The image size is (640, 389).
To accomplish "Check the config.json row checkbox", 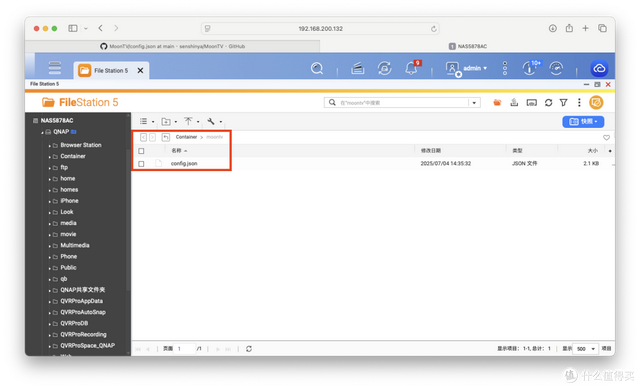I will click(141, 164).
